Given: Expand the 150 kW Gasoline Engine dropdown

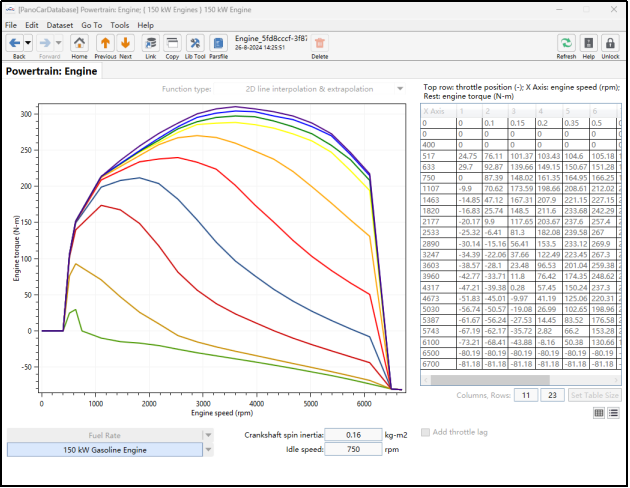Looking at the screenshot, I should click(x=208, y=450).
